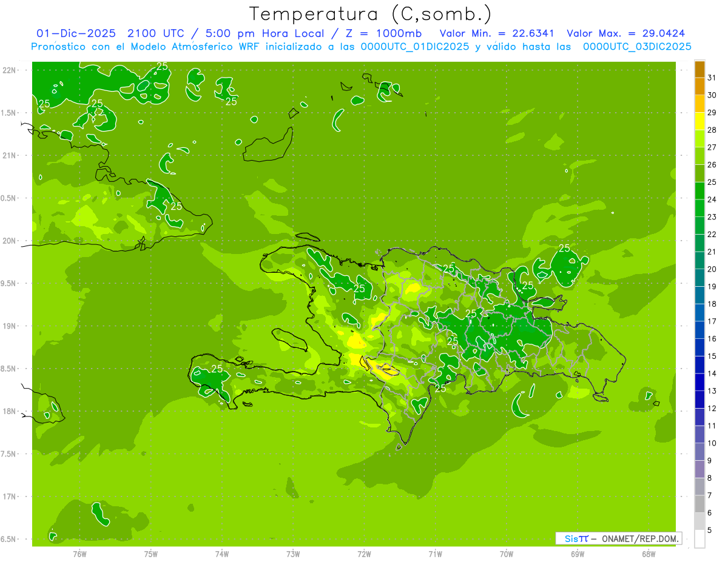Image resolution: width=728 pixels, height=562 pixels.
Task: Click the 'Temperatura (C,somb.)' title
Action: (x=371, y=15)
